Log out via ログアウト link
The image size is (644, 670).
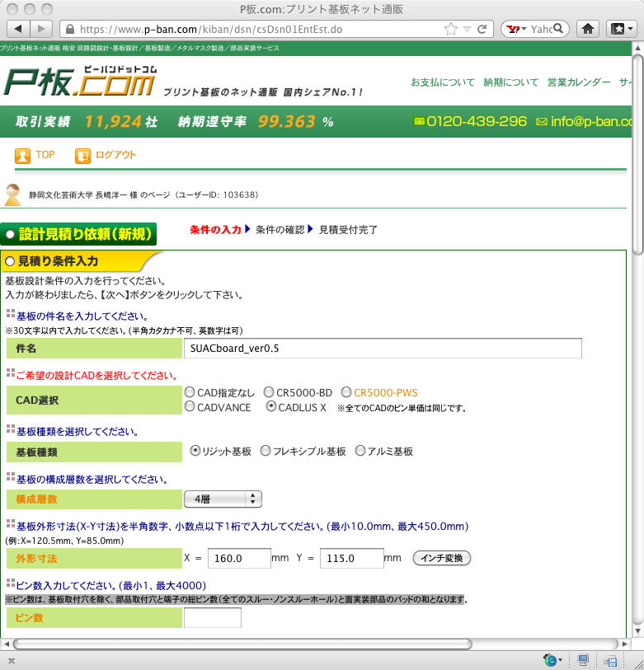tap(115, 155)
